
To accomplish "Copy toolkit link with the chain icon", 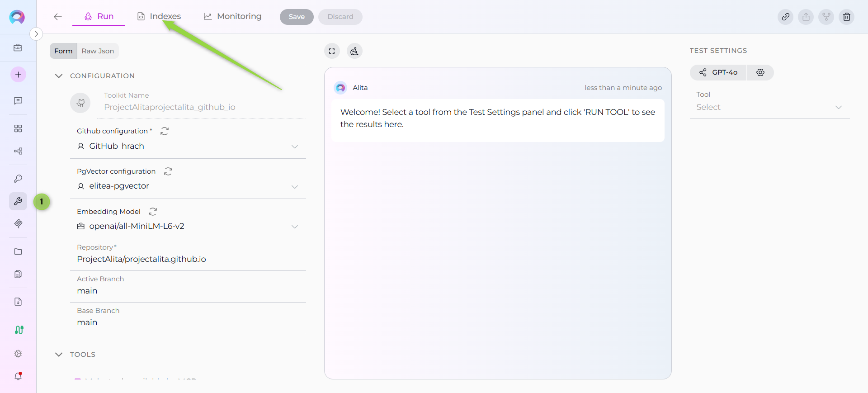I will click(786, 17).
